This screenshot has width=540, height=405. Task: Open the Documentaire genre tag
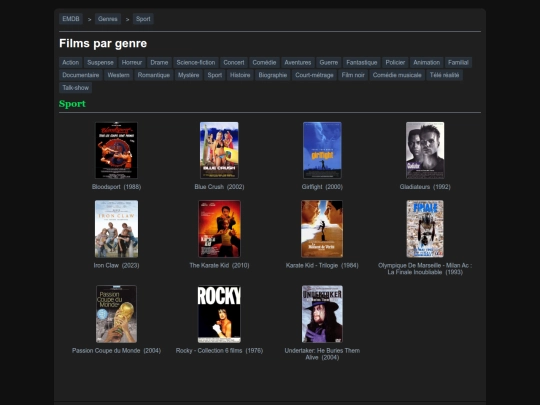pos(81,75)
